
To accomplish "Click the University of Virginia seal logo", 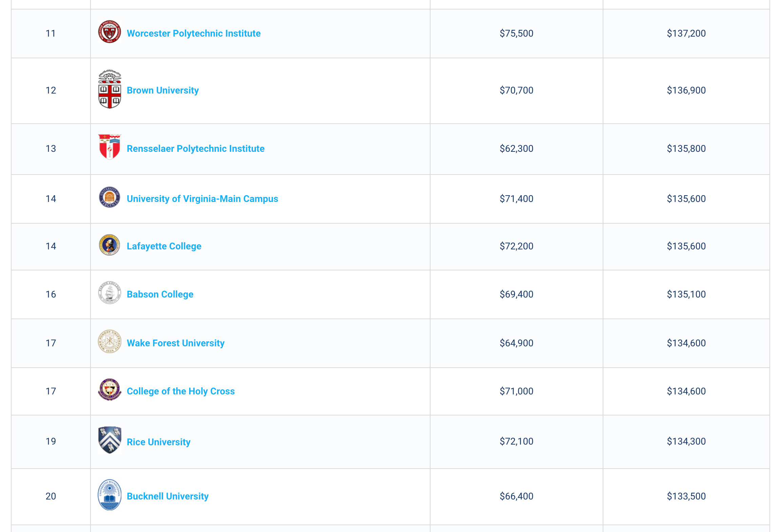I will point(109,197).
